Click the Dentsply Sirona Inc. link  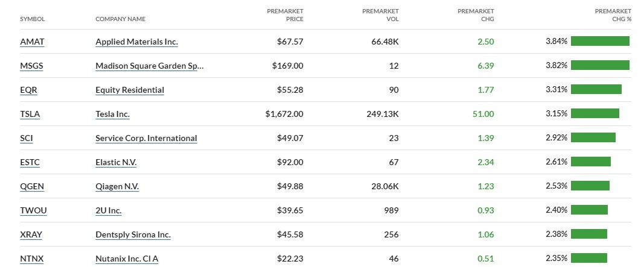133,234
